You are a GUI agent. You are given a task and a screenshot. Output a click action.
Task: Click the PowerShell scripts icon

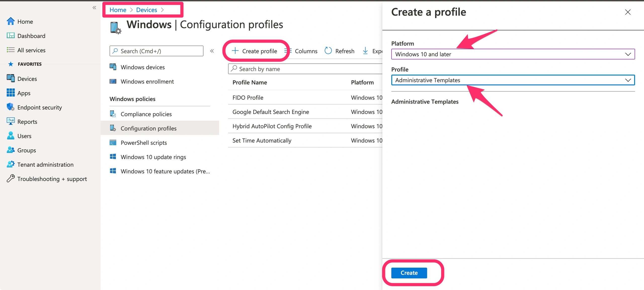113,142
